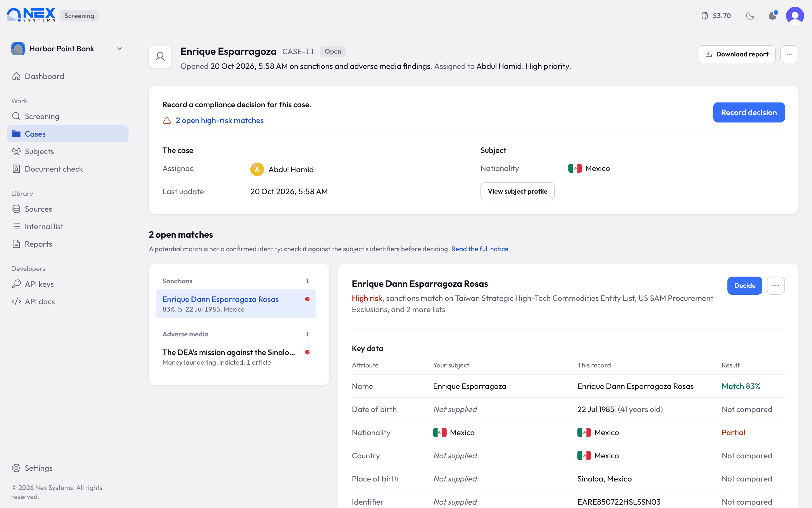
Task: Select Cases in the sidebar
Action: tap(67, 134)
